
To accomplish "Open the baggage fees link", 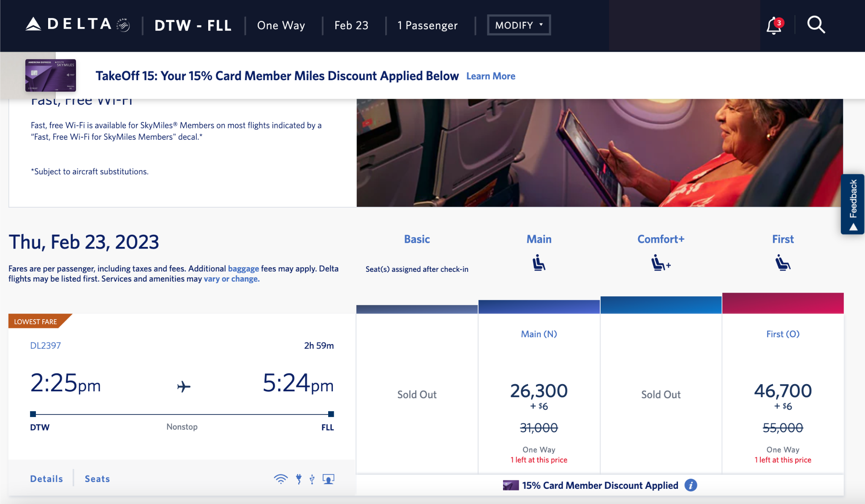I will 244,268.
